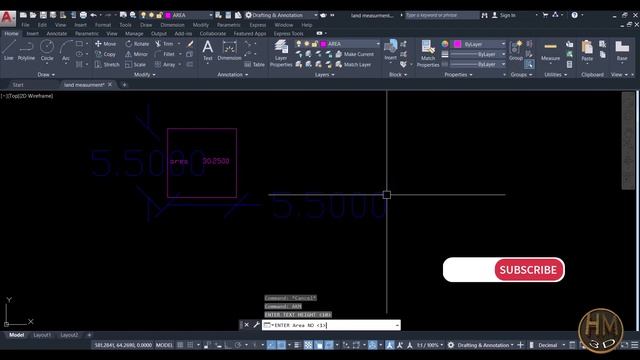Open the Format menu
This screenshot has height=360, width=640.
point(103,25)
